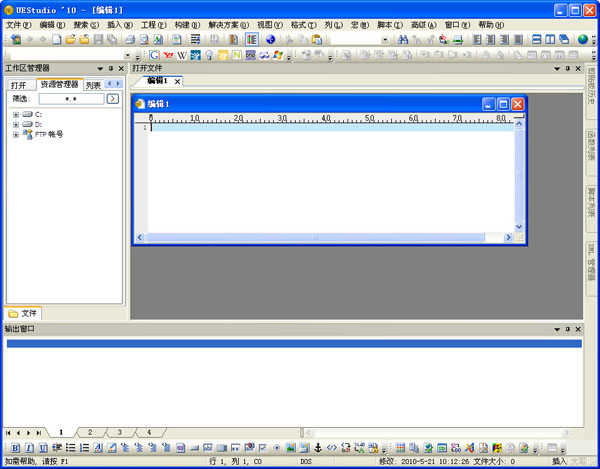Select output window tab 2
The image size is (600, 469).
[x=89, y=432]
